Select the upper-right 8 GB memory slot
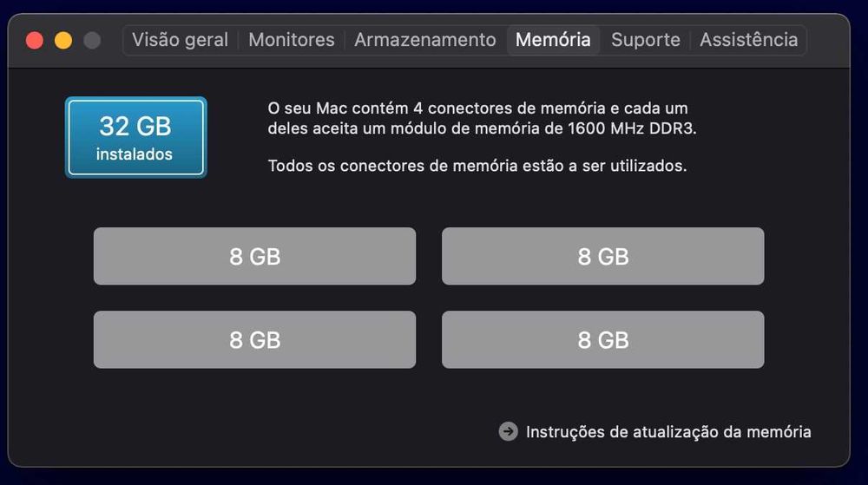 tap(603, 256)
